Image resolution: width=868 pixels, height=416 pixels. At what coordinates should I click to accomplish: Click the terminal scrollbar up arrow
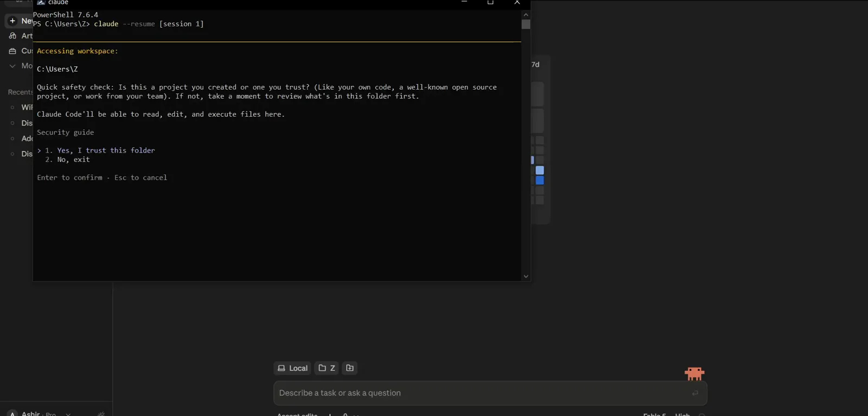coord(526,15)
